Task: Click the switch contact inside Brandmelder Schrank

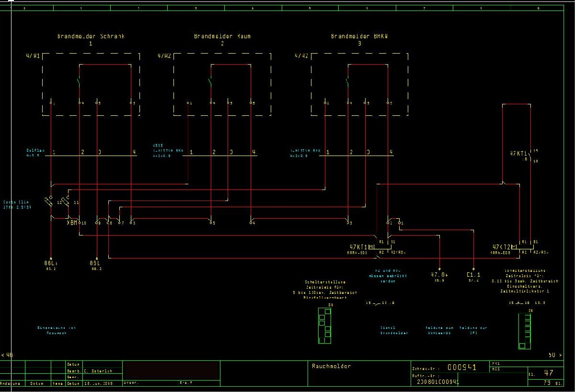Action: tap(79, 82)
